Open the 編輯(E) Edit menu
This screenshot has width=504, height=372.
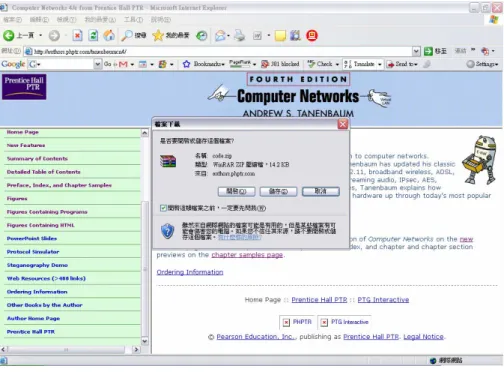coord(39,20)
